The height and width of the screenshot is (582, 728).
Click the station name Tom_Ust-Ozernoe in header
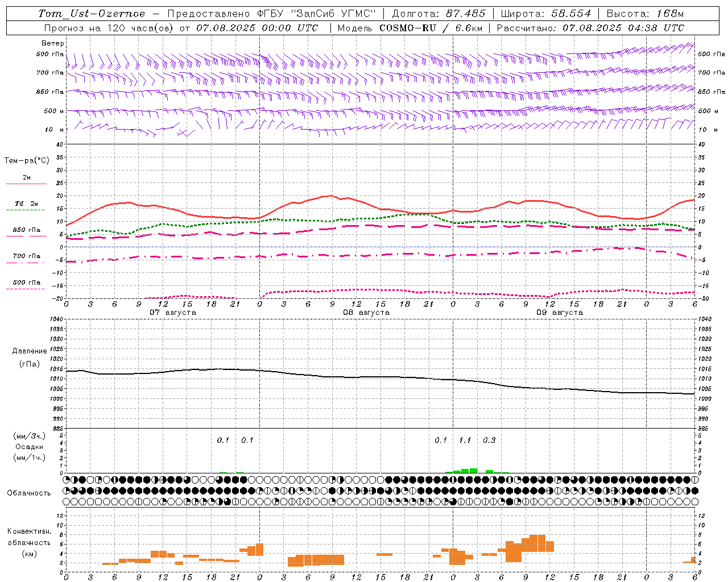tap(92, 14)
